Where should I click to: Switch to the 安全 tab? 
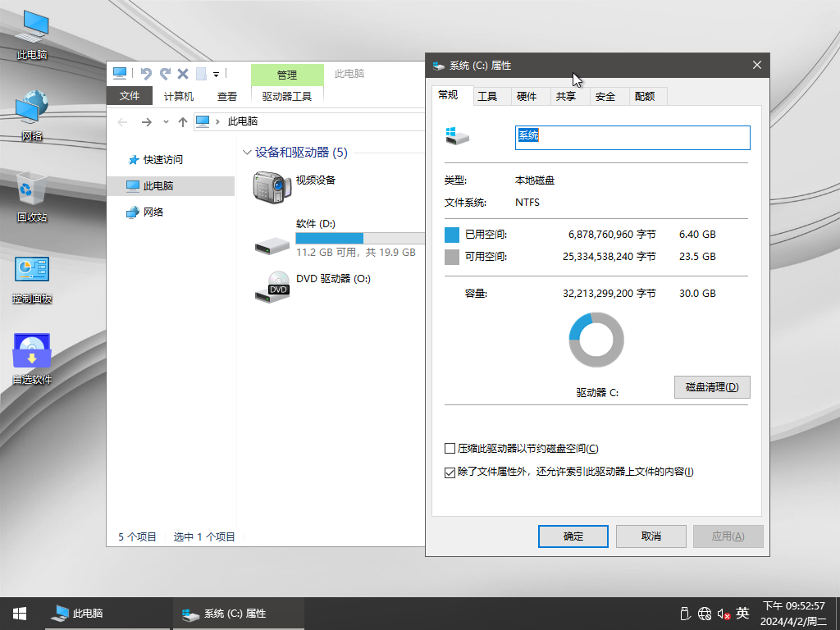click(605, 96)
